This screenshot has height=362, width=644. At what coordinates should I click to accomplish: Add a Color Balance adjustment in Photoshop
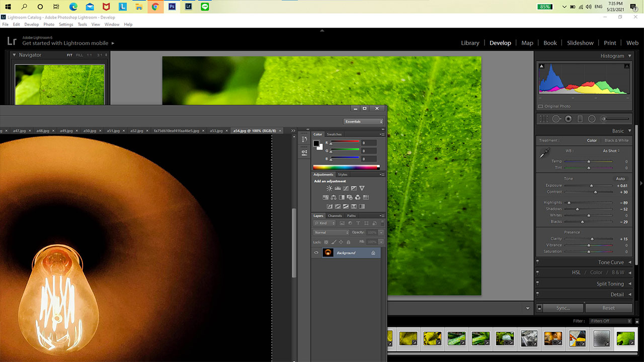click(334, 197)
